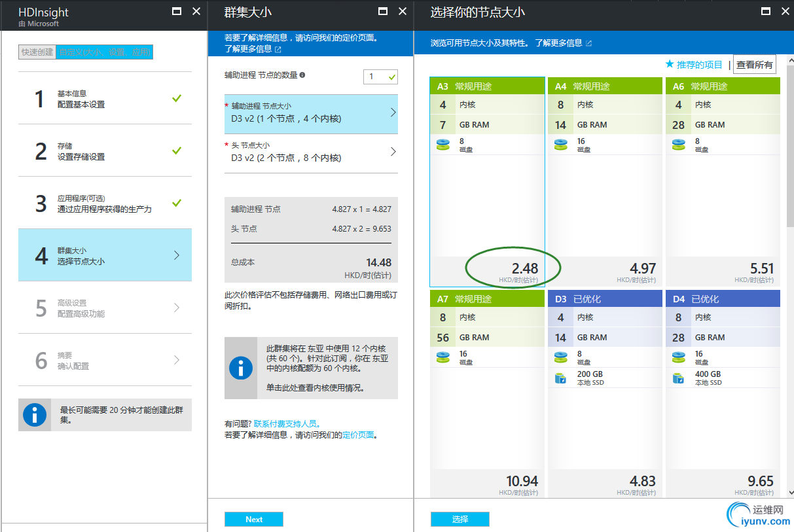The width and height of the screenshot is (794, 532).
Task: Expand the 头 节点大小 D3 v2 row
Action: 311,153
